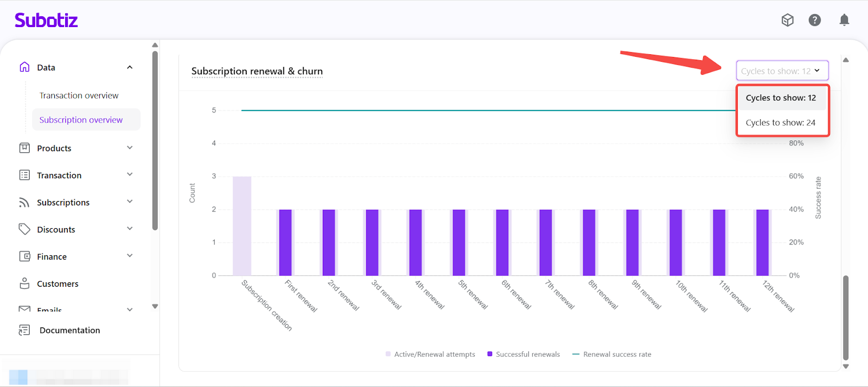Toggle Successful renewals legend series
Screen dimensions: 868x387
pos(524,354)
